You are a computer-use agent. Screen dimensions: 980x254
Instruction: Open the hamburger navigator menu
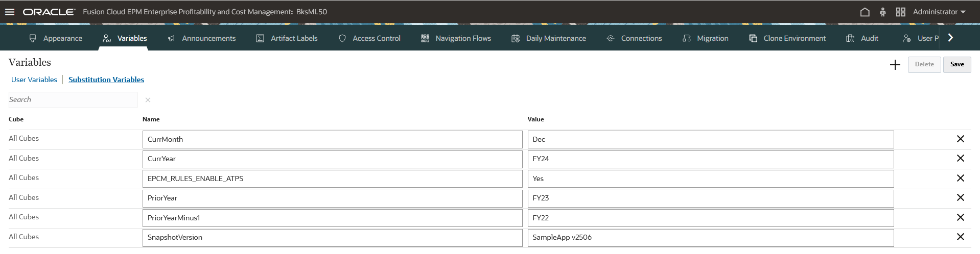point(10,12)
